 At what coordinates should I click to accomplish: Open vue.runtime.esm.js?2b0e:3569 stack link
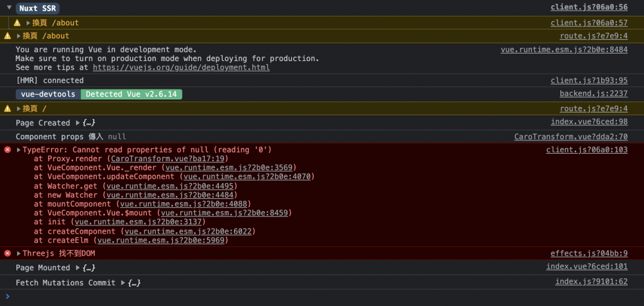(x=229, y=168)
